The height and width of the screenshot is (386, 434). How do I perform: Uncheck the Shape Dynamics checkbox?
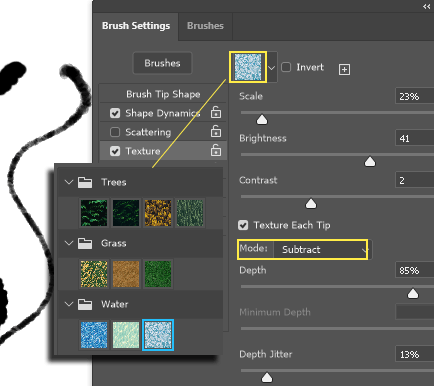[115, 113]
